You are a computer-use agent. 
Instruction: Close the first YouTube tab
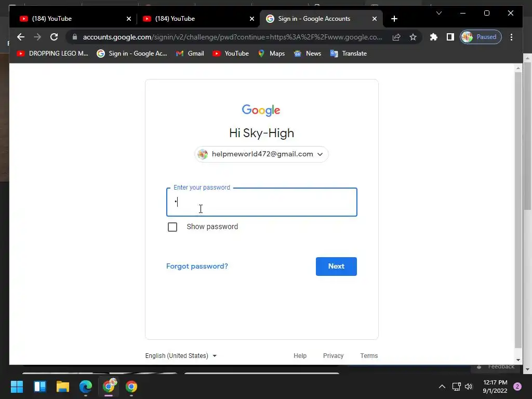pos(129,19)
